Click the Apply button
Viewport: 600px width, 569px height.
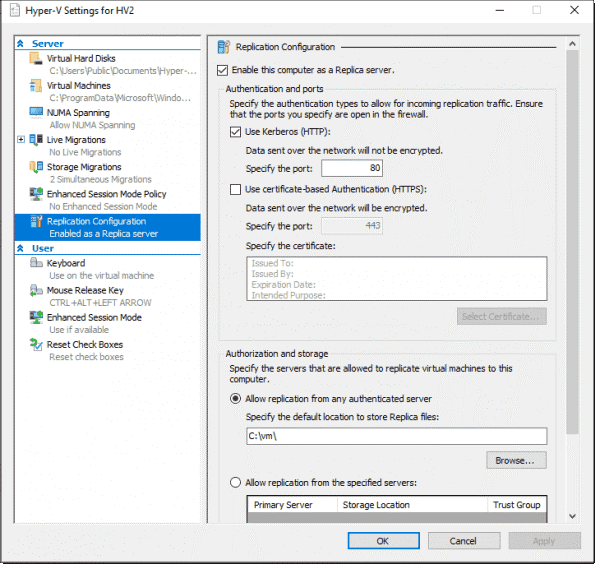click(x=544, y=541)
